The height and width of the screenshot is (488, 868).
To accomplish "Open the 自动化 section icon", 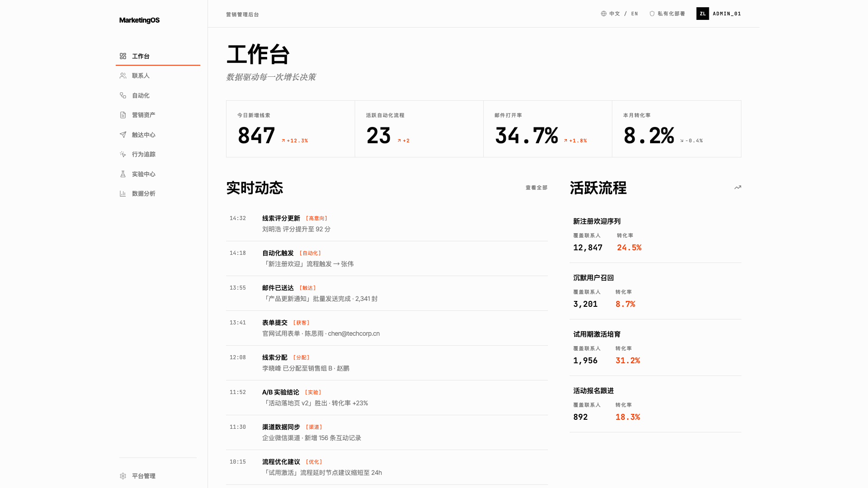I will click(x=123, y=95).
